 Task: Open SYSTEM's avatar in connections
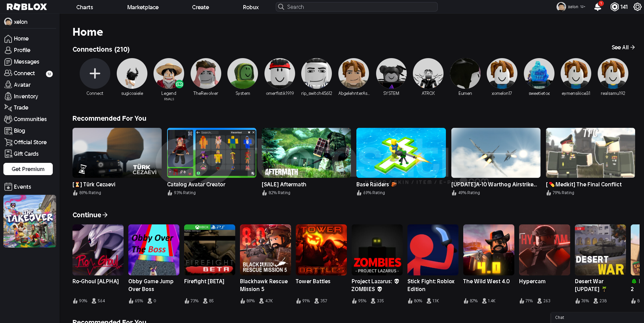[391, 73]
